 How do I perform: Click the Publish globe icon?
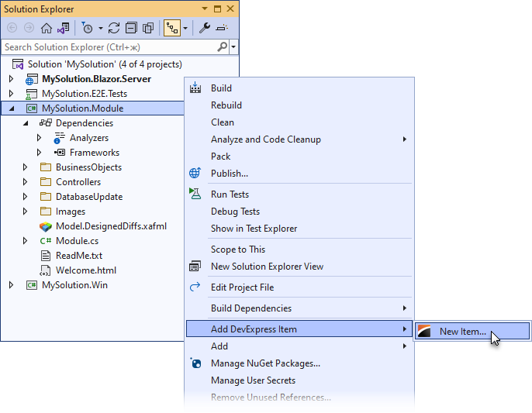click(x=195, y=173)
